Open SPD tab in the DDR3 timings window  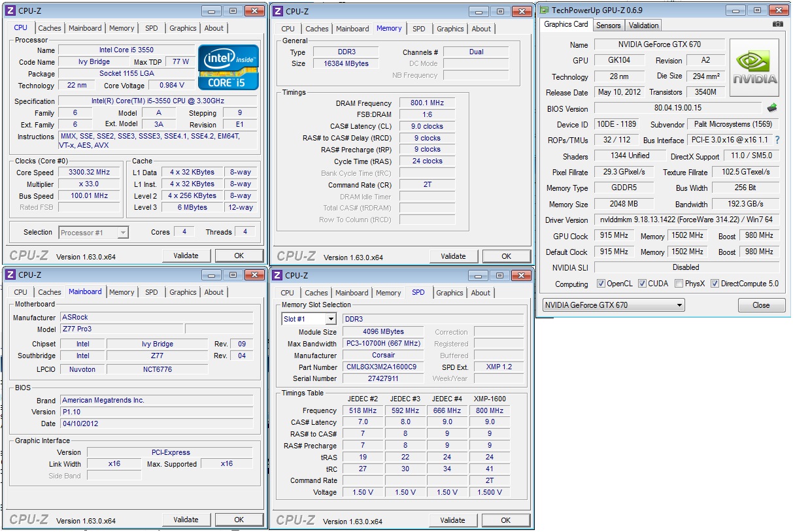(419, 29)
